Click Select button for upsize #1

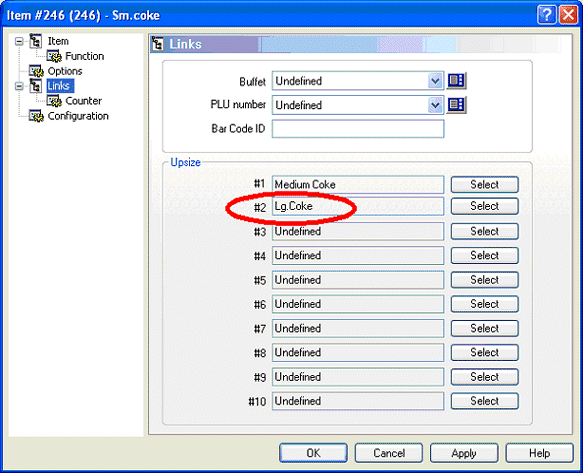click(484, 184)
